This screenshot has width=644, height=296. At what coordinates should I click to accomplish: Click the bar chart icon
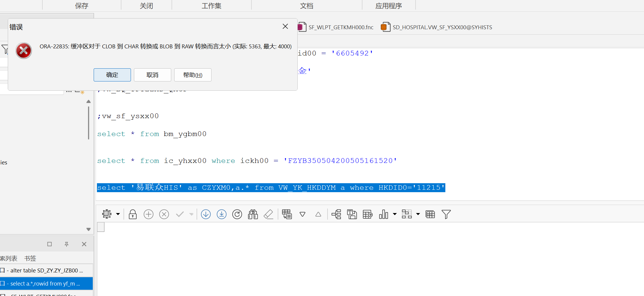[x=384, y=214]
